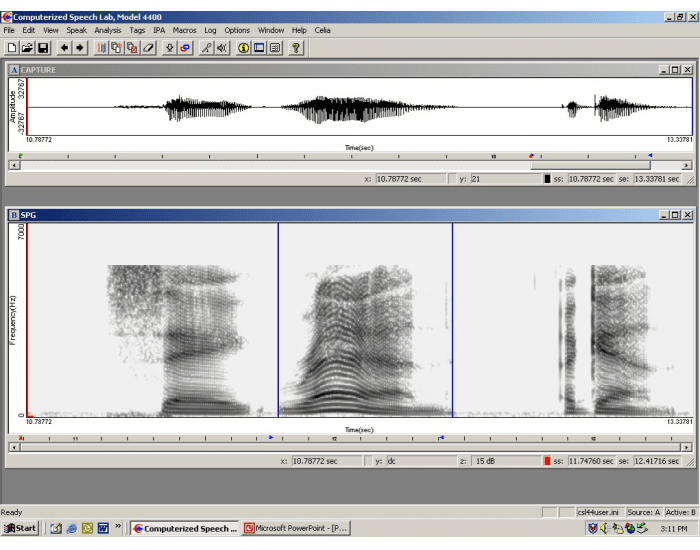
Task: Click right scroll arrow in CAPTURE window
Action: click(x=687, y=165)
